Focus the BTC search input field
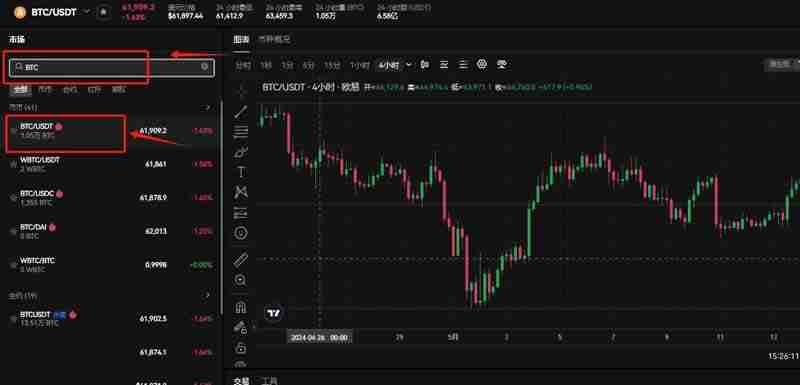 click(x=112, y=67)
